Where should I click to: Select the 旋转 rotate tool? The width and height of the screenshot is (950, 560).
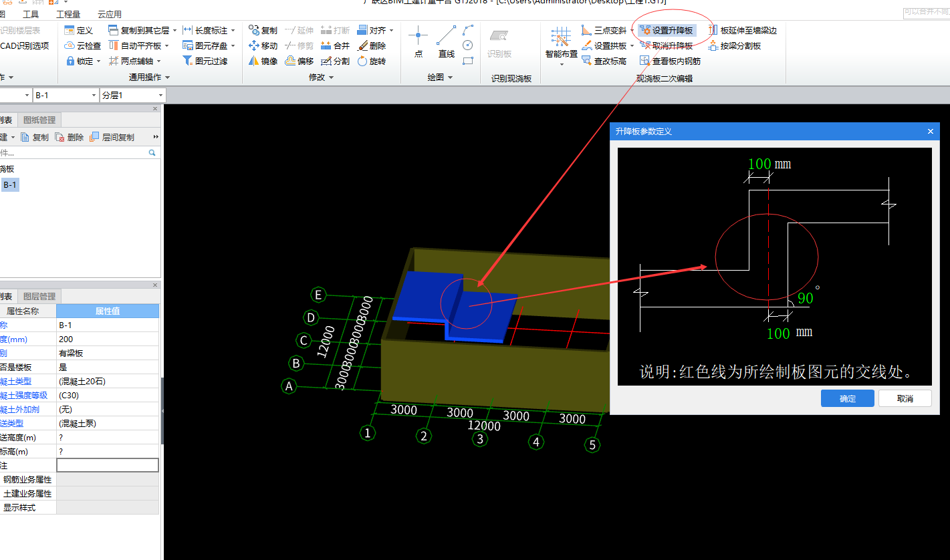coord(371,61)
